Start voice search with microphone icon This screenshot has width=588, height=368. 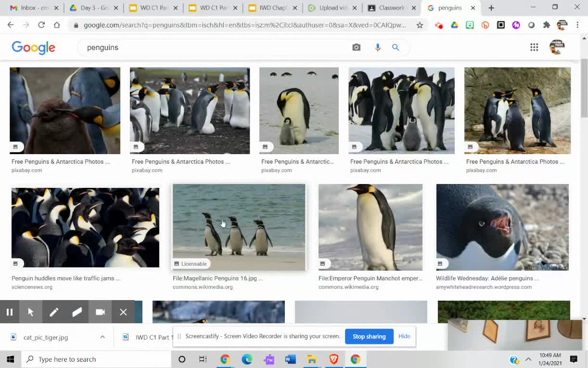(x=378, y=47)
